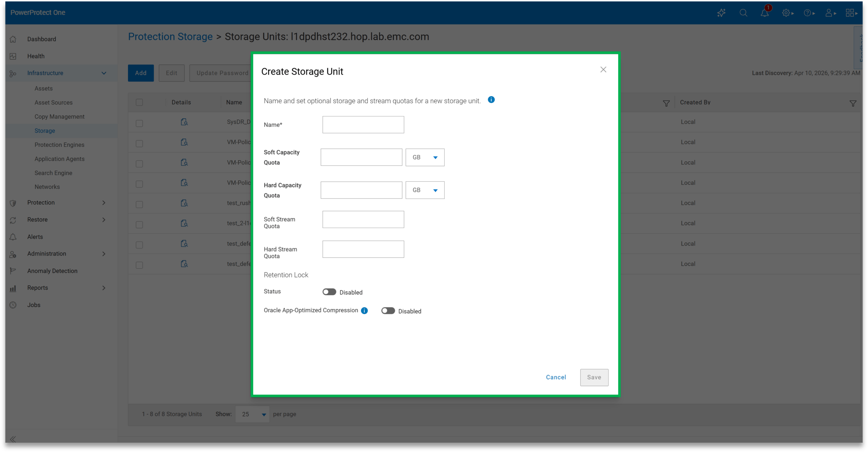Focus the Soft Stream Quota input field

click(x=363, y=219)
